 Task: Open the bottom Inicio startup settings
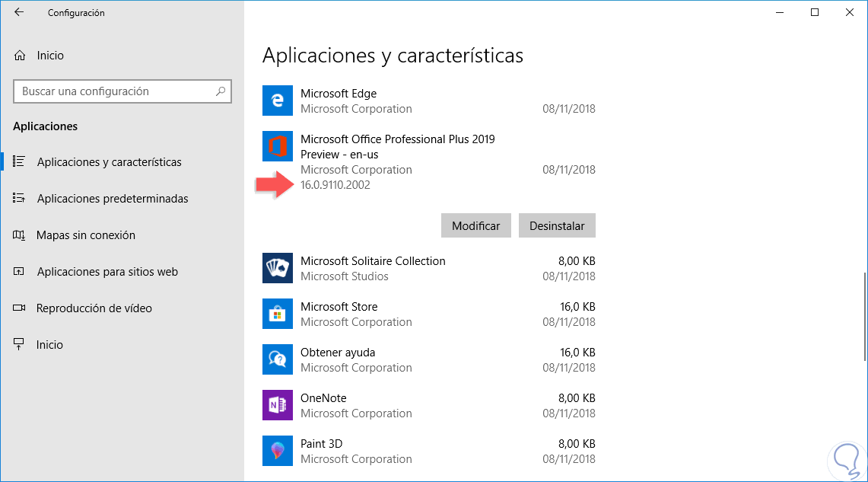[x=49, y=345]
